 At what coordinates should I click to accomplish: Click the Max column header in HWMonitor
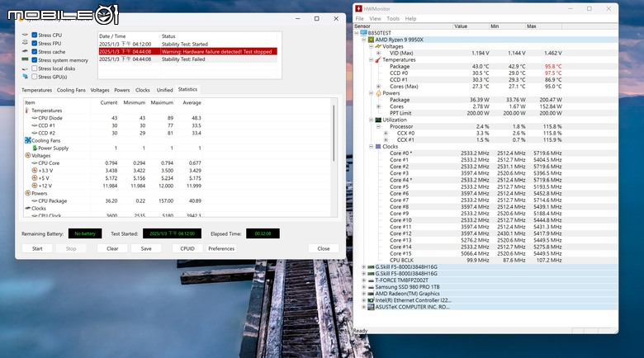[543, 26]
